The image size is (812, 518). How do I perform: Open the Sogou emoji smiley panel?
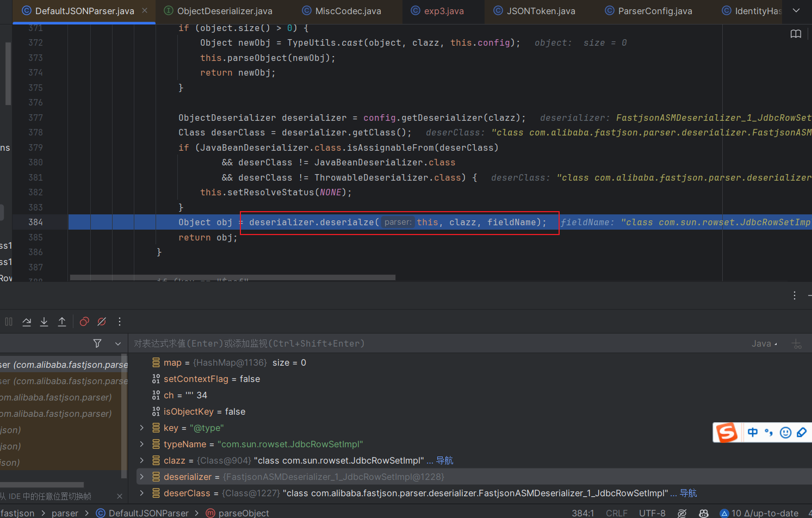pos(785,433)
